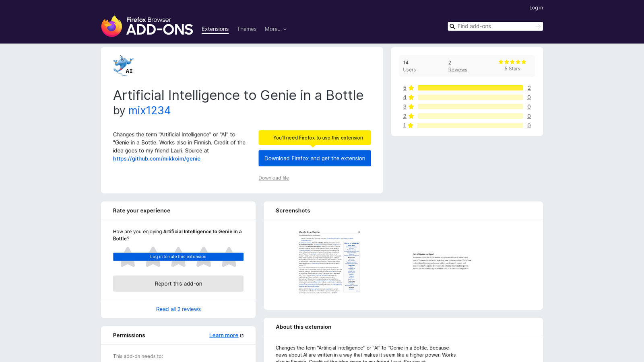
Task: Expand the More... dropdown menu
Action: point(276,29)
